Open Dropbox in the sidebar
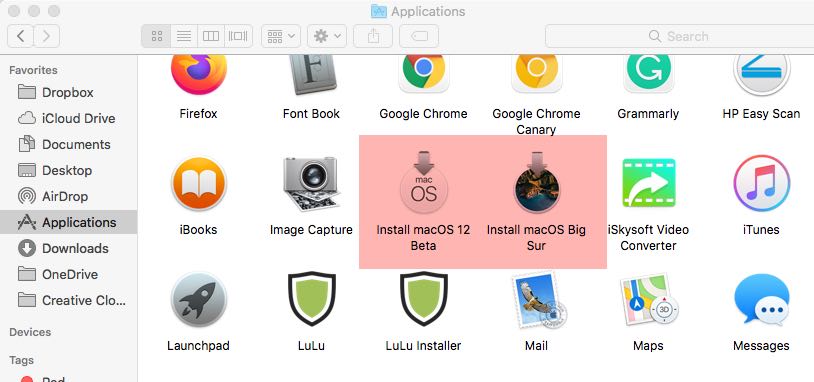Image resolution: width=814 pixels, height=382 pixels. 69,92
